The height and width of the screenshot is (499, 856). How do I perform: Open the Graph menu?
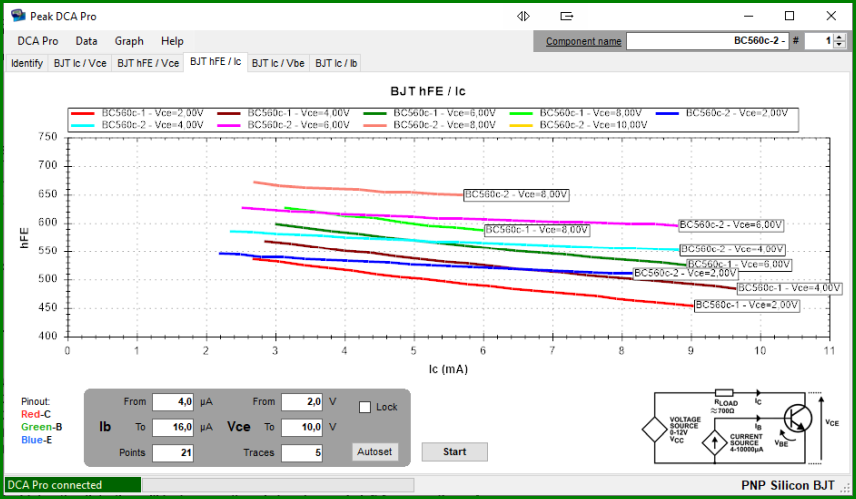point(129,41)
